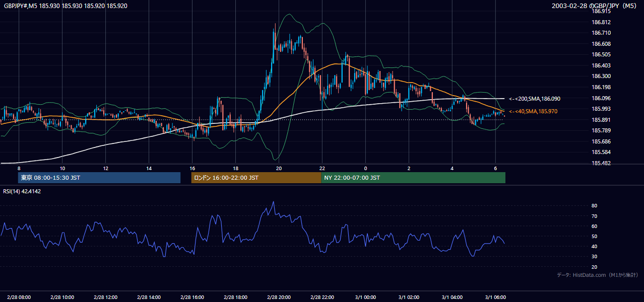Click the 2/28 08:00 bottom time label
This screenshot has height=302, width=644.
click(x=19, y=297)
